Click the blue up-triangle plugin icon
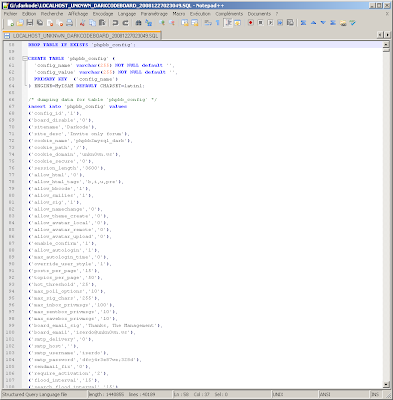393x400 pixels. click(x=313, y=23)
